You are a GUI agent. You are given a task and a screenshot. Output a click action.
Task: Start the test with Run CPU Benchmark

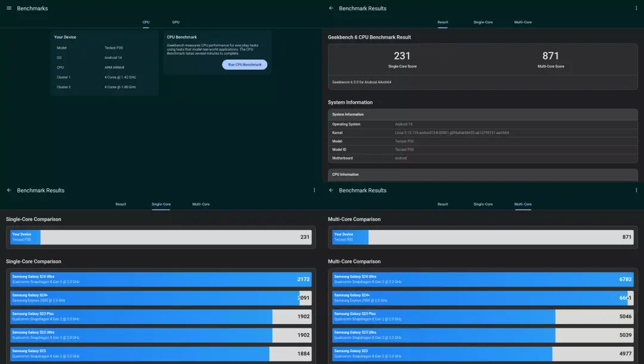pos(245,64)
